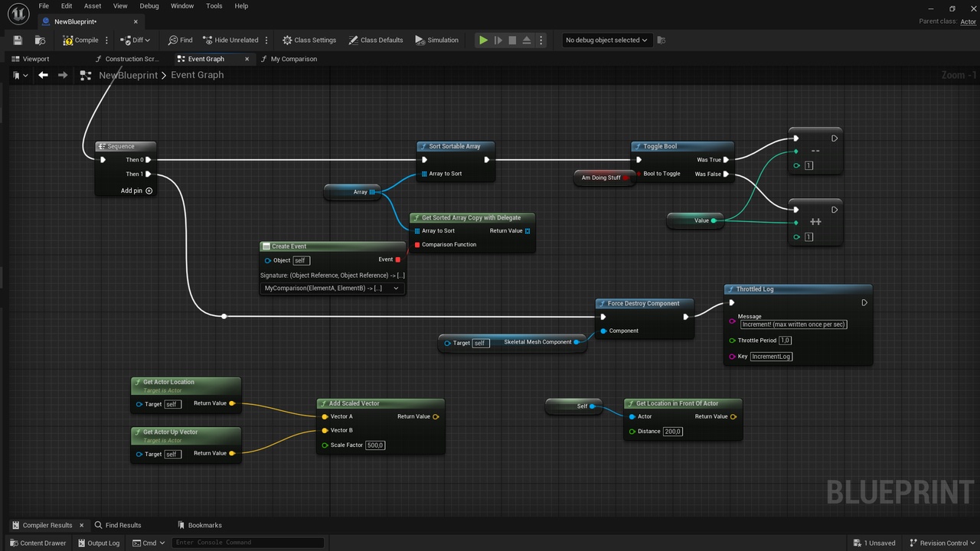This screenshot has width=980, height=551.
Task: Open the Tools menu
Action: point(214,6)
